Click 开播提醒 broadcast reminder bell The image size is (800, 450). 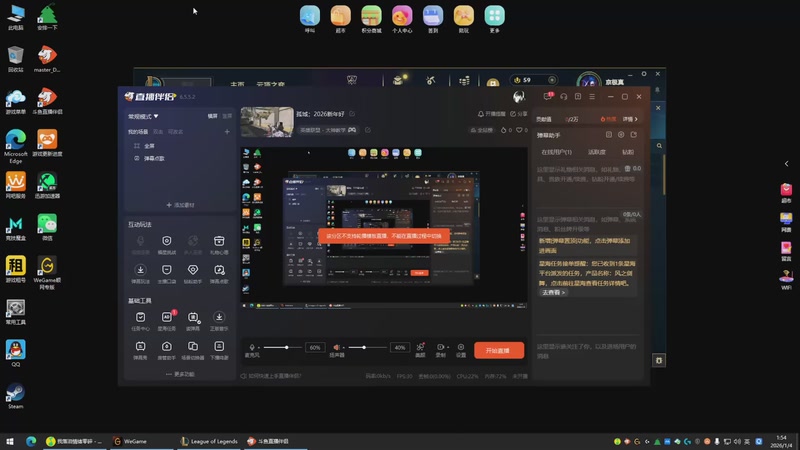point(491,114)
